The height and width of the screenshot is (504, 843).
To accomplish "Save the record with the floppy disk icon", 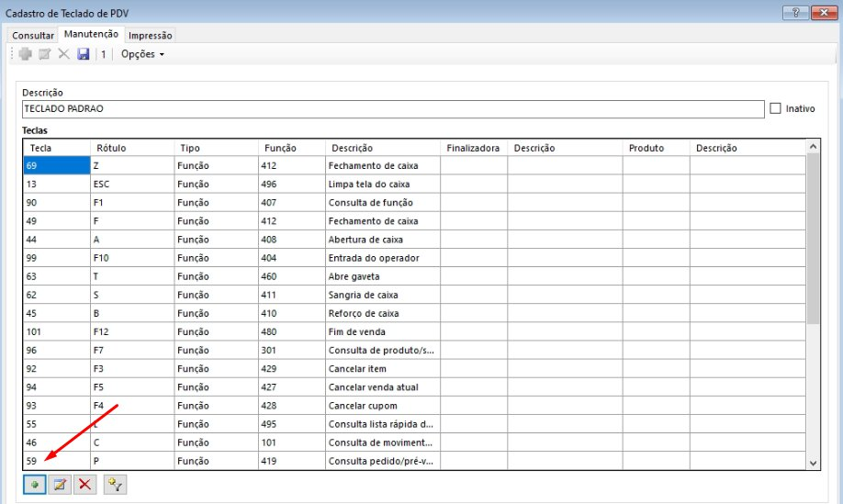I will [x=83, y=54].
